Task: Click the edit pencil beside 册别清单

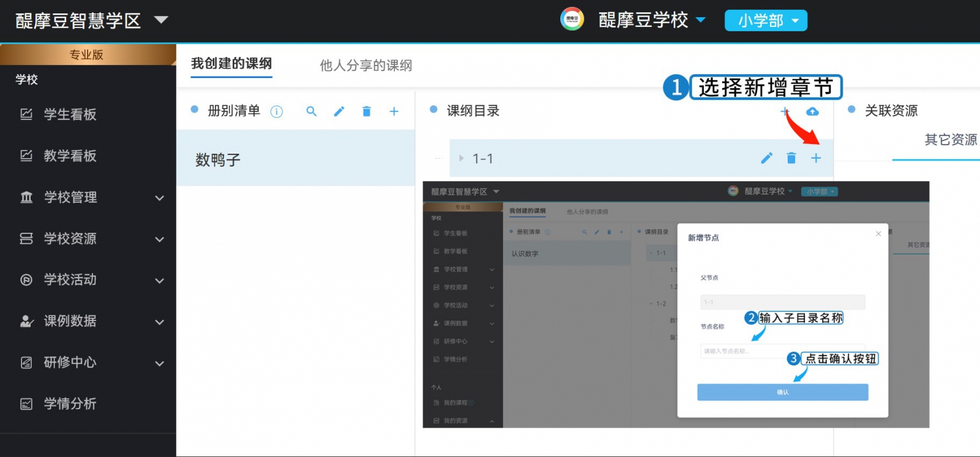Action: click(x=339, y=111)
